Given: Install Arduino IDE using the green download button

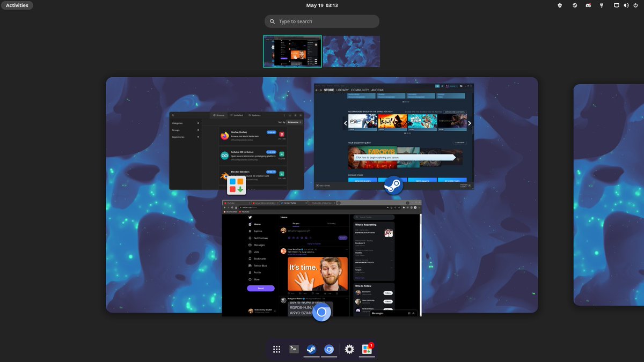Looking at the screenshot, I should (x=281, y=154).
